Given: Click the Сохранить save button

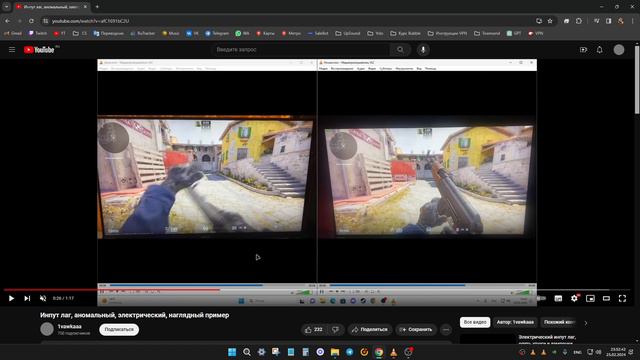Looking at the screenshot, I should pos(416,329).
